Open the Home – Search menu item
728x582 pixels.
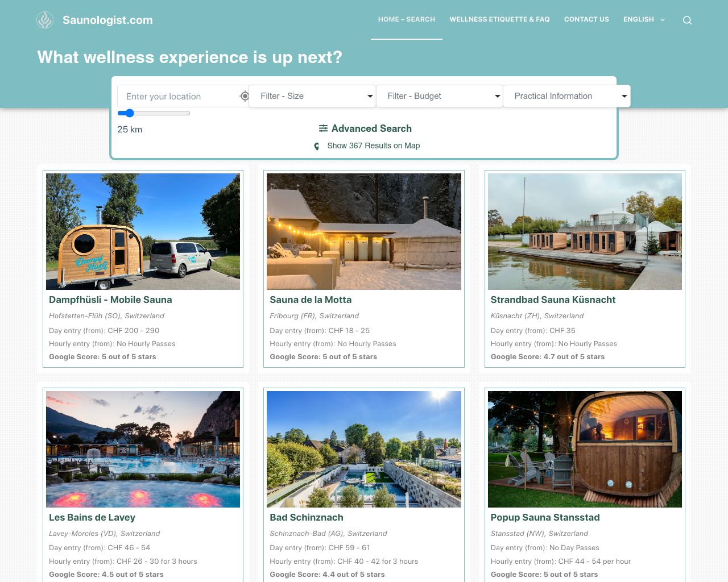pyautogui.click(x=407, y=19)
